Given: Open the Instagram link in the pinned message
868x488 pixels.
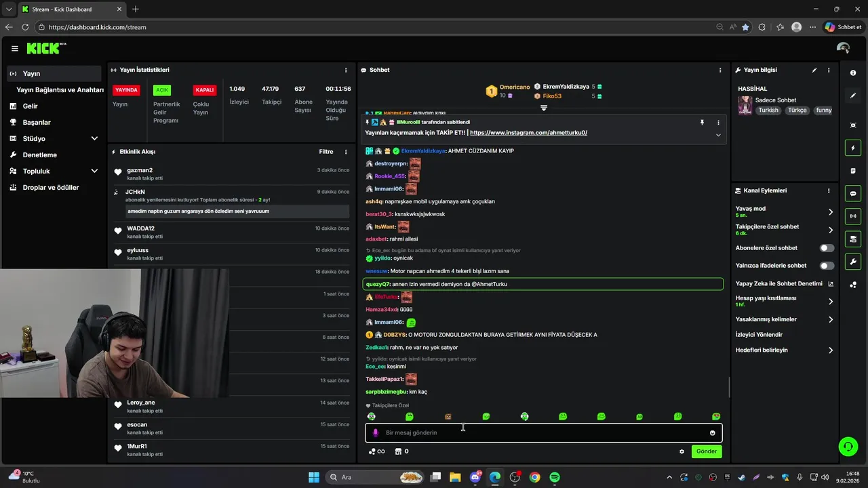Looking at the screenshot, I should point(528,133).
